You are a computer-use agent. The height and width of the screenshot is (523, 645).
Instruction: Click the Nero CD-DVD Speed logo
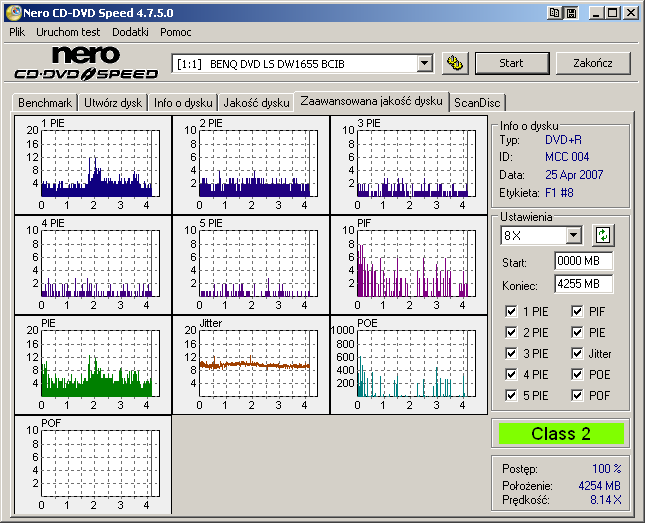[85, 63]
